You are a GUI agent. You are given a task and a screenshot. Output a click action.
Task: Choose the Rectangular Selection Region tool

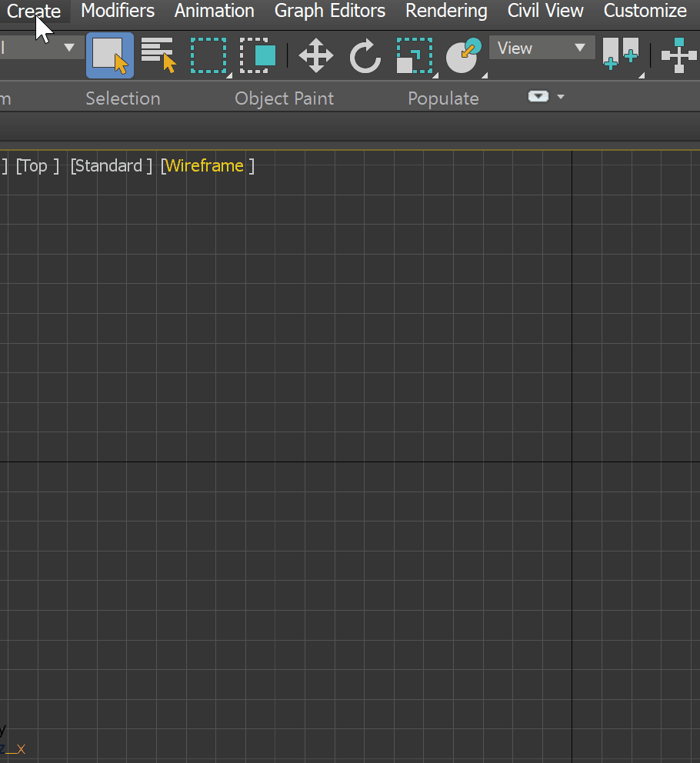click(208, 55)
